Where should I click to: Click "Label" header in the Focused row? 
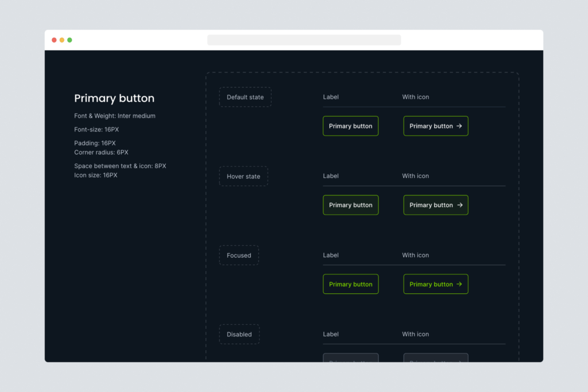(x=331, y=255)
